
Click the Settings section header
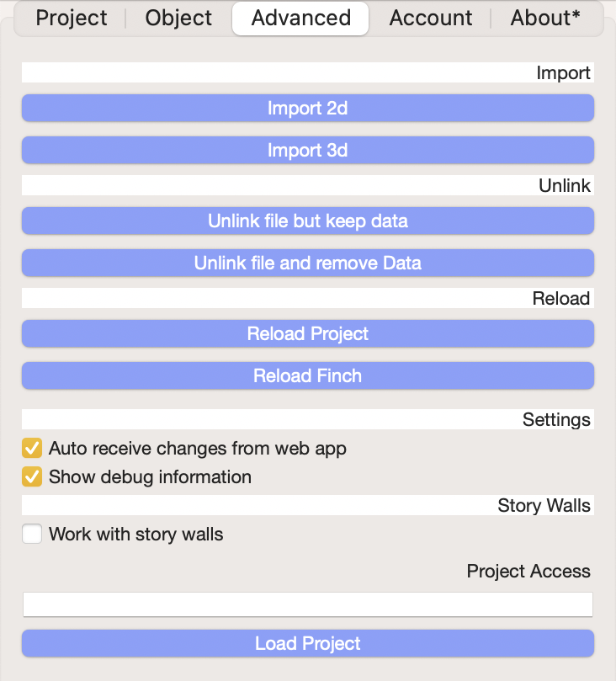(x=556, y=419)
